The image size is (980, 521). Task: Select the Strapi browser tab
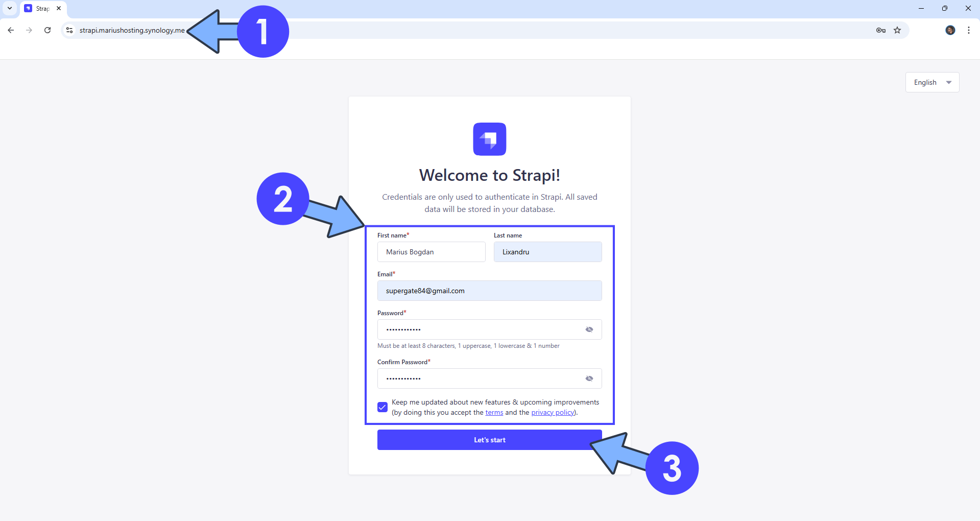(x=43, y=9)
